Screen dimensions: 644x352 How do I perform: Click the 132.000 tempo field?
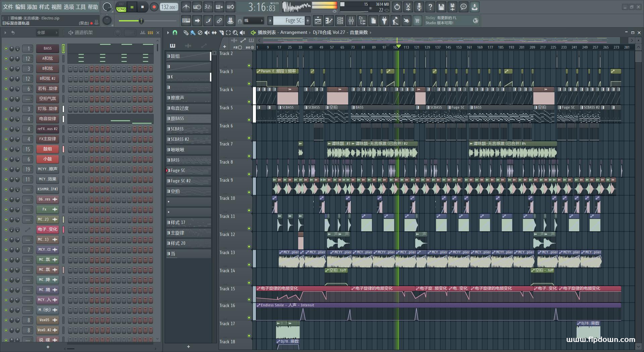(x=169, y=7)
